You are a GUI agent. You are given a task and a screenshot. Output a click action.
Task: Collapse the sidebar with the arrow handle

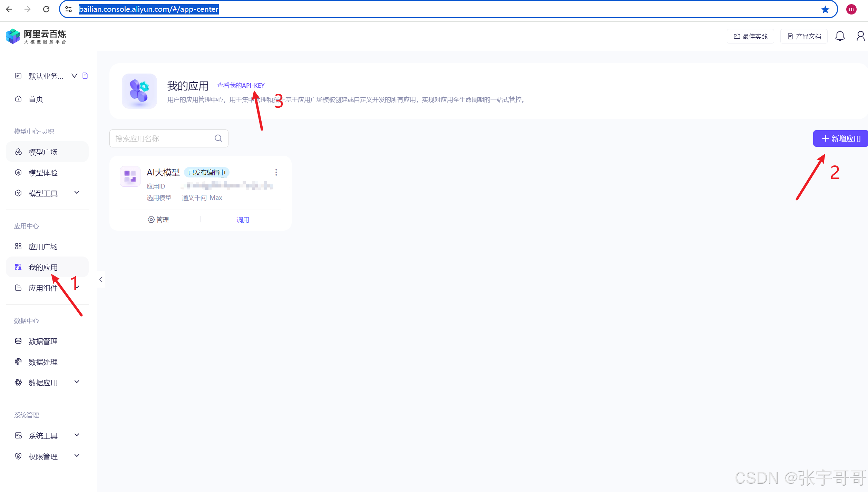tap(101, 279)
